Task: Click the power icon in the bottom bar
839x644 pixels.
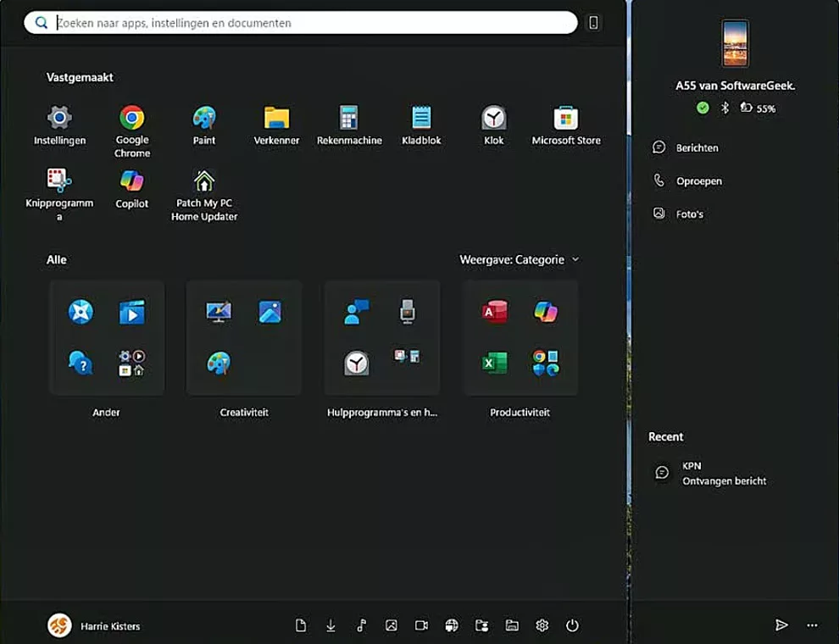Action: click(x=573, y=625)
